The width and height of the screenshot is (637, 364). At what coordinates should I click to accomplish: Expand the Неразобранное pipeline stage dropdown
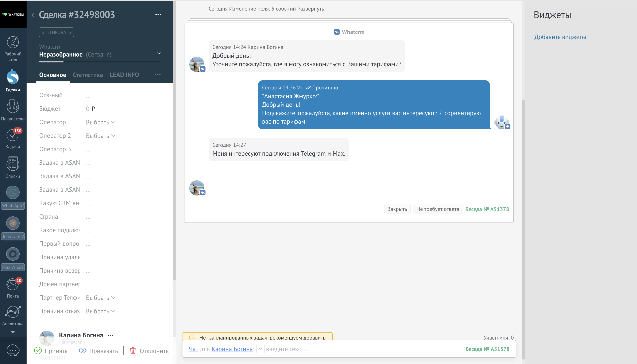pos(159,54)
